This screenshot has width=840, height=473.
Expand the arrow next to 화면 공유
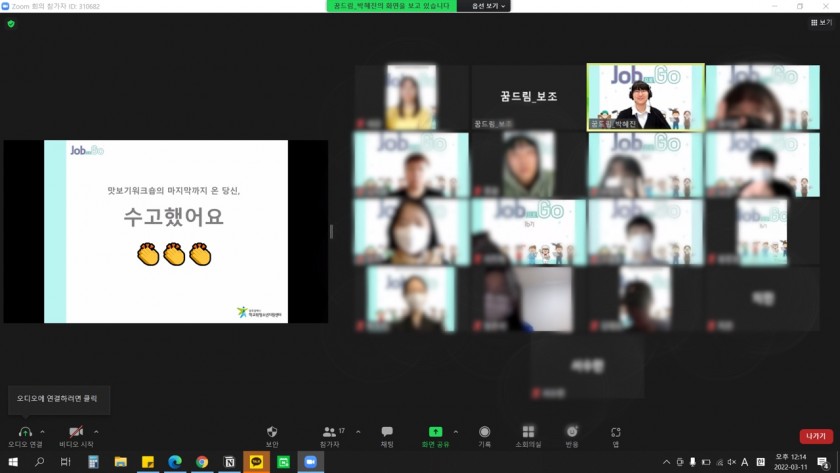[456, 432]
